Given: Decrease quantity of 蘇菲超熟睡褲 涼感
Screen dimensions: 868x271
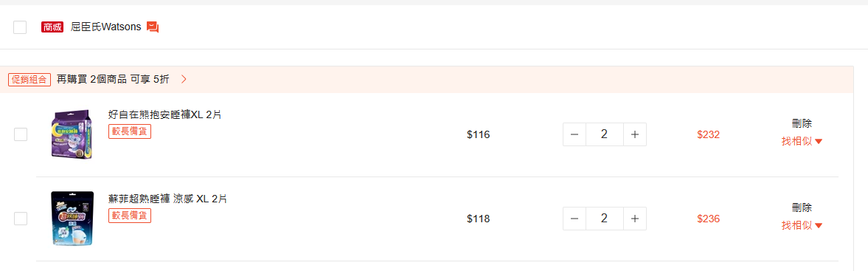Looking at the screenshot, I should tap(574, 219).
